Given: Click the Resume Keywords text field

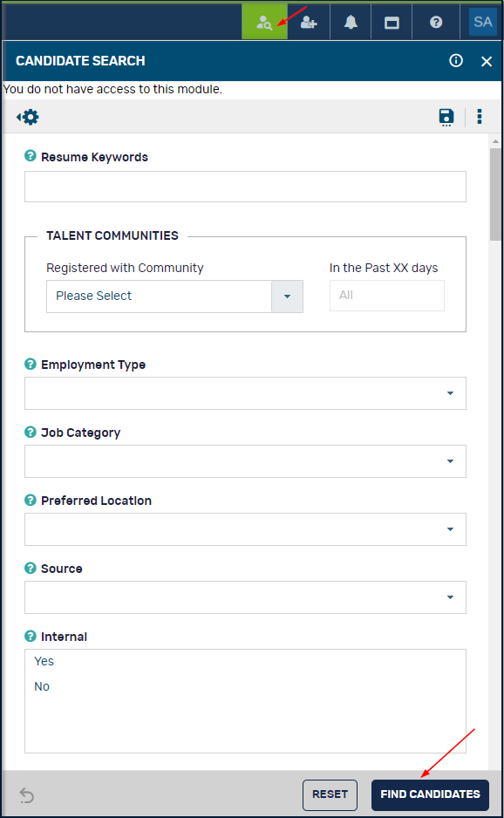Looking at the screenshot, I should click(x=245, y=187).
